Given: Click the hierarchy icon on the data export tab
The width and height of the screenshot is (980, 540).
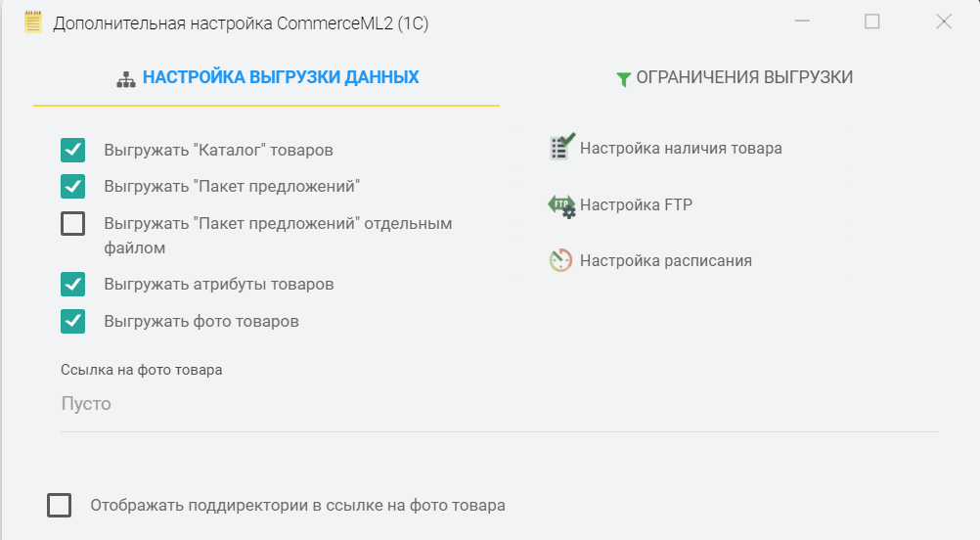Looking at the screenshot, I should [125, 79].
